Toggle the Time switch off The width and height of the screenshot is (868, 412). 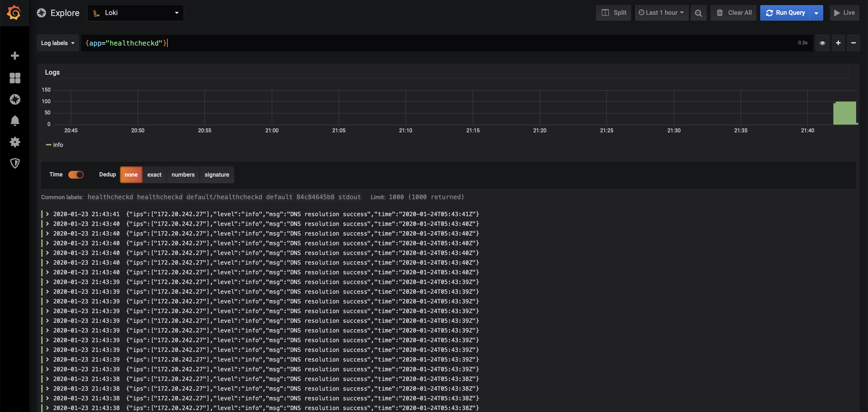[x=76, y=175]
